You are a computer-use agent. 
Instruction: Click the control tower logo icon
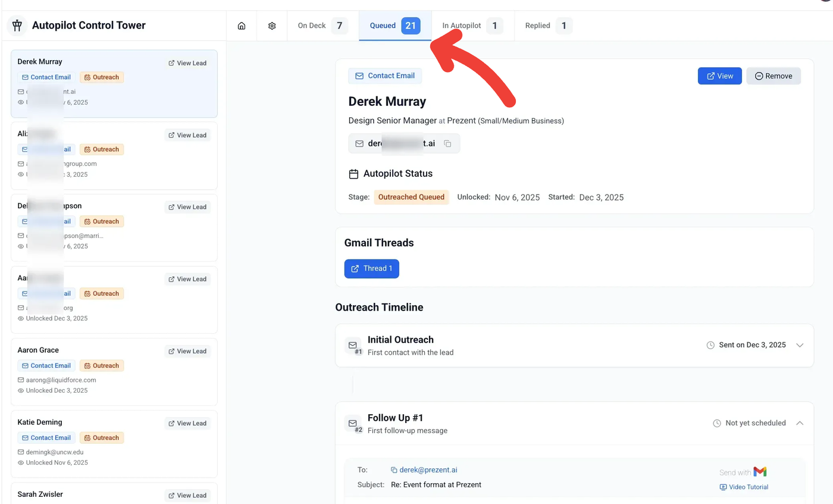[17, 26]
